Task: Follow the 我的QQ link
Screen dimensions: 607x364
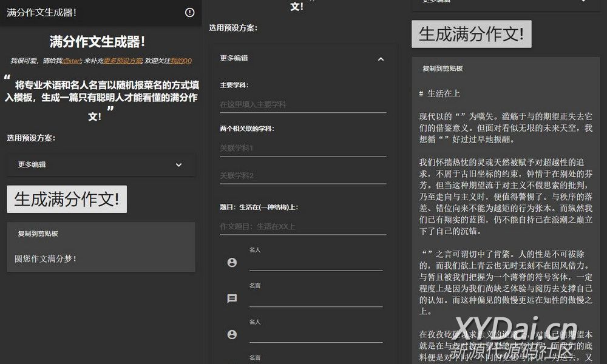Action: click(181, 61)
